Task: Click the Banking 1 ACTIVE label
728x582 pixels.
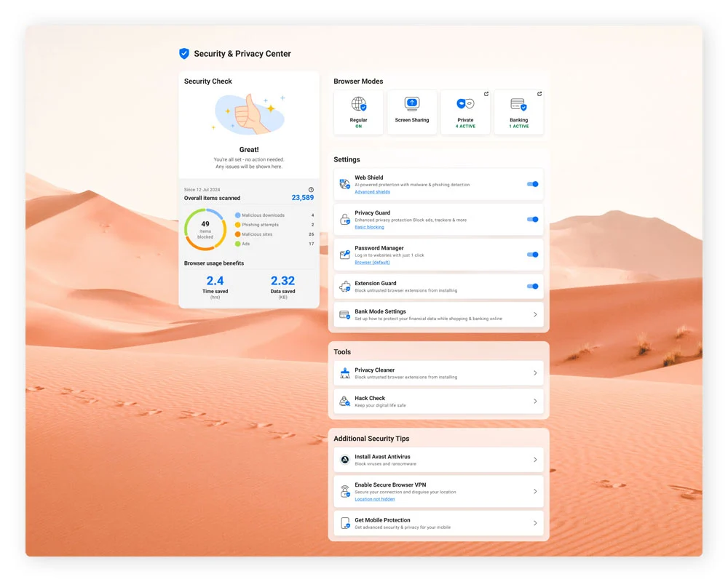Action: (x=518, y=123)
